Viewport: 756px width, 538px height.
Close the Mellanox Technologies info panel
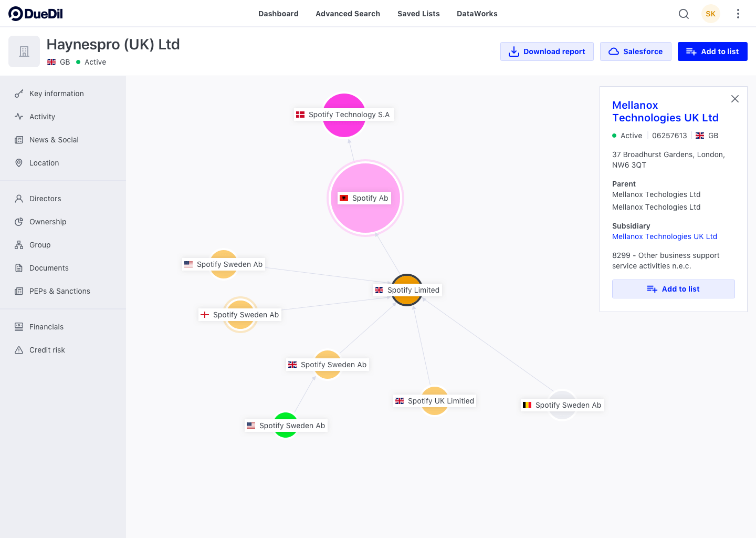click(x=734, y=99)
